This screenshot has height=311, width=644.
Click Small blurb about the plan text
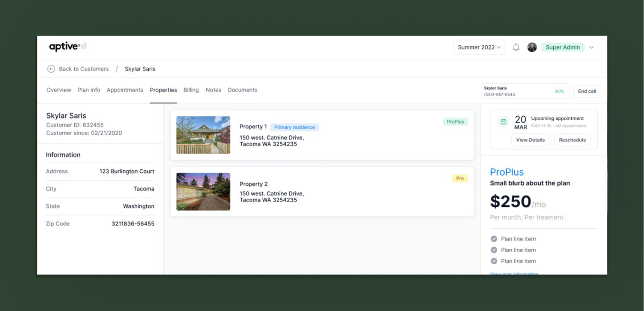530,183
